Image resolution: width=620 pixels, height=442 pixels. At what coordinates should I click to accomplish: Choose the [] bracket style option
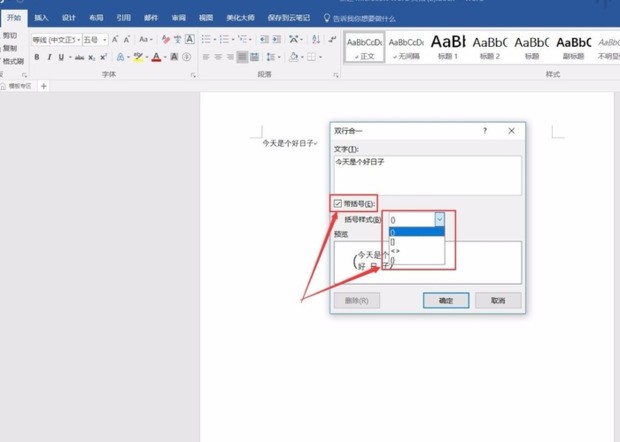point(393,241)
